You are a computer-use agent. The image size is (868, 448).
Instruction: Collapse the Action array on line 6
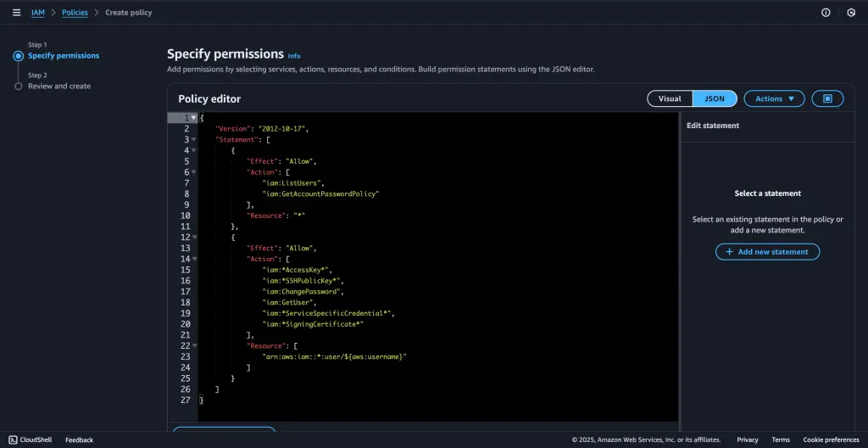194,172
